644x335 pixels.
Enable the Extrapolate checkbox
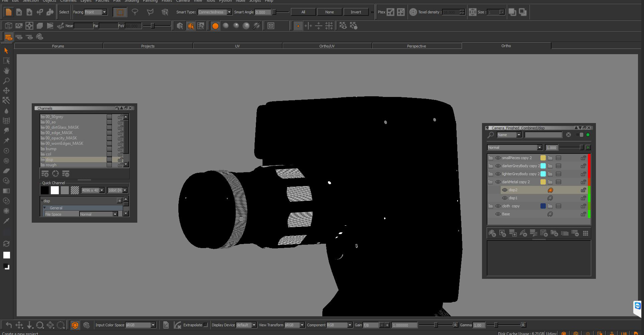click(205, 325)
